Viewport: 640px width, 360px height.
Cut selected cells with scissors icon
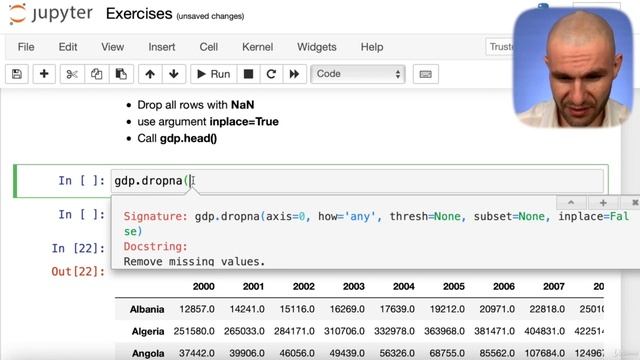[x=72, y=74]
